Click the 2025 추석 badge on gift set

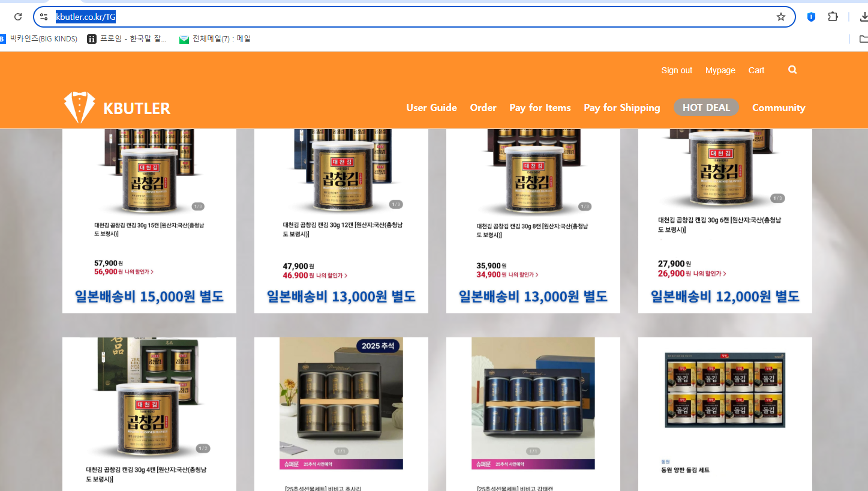(378, 346)
